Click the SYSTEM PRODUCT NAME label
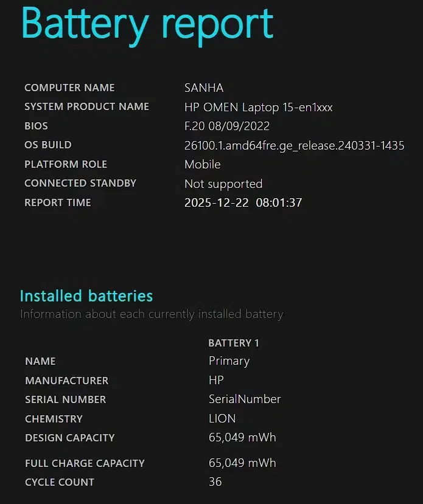The width and height of the screenshot is (423, 504). tap(86, 107)
